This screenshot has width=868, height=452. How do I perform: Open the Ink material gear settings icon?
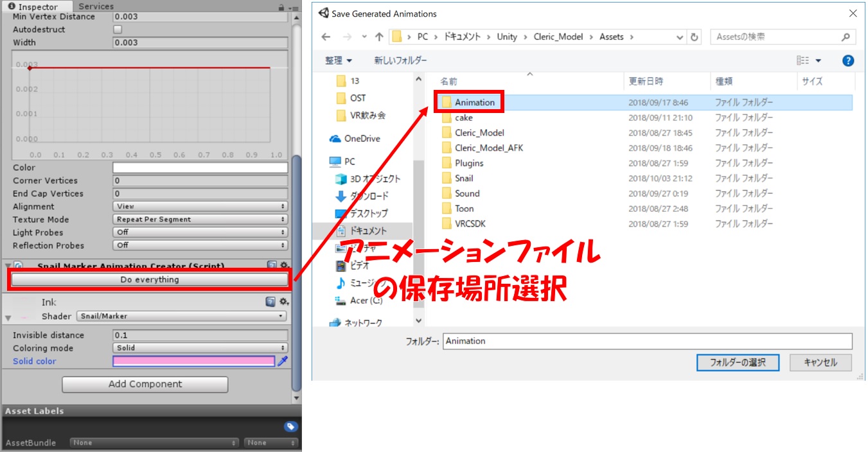(283, 302)
